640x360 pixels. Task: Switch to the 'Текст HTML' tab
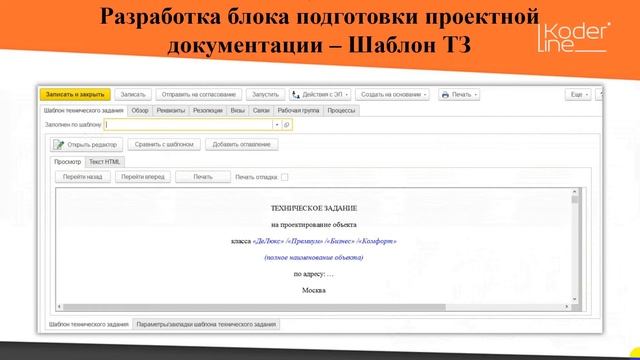pyautogui.click(x=105, y=162)
